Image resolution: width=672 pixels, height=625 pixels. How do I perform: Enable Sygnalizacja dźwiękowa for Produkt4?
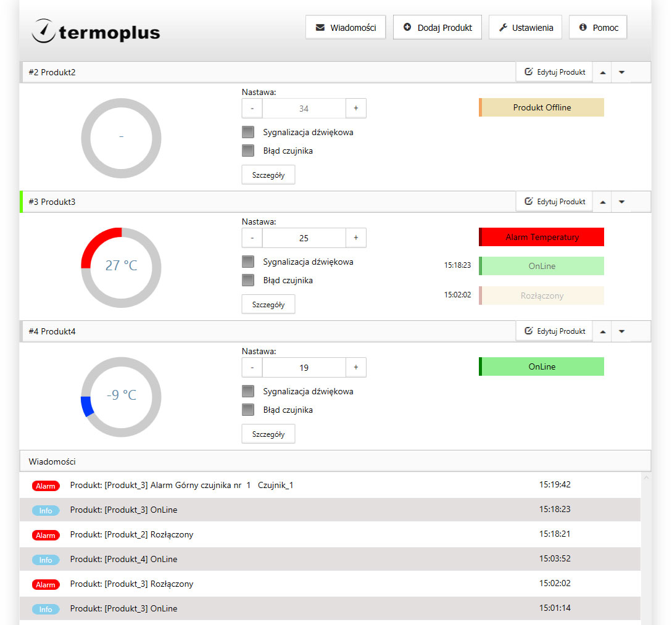tap(248, 391)
